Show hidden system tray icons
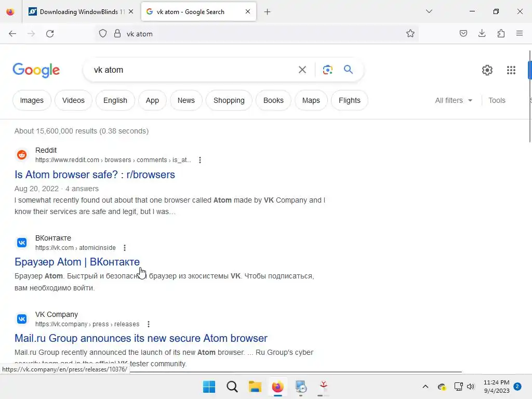Viewport: 532px width, 399px height. point(425,387)
